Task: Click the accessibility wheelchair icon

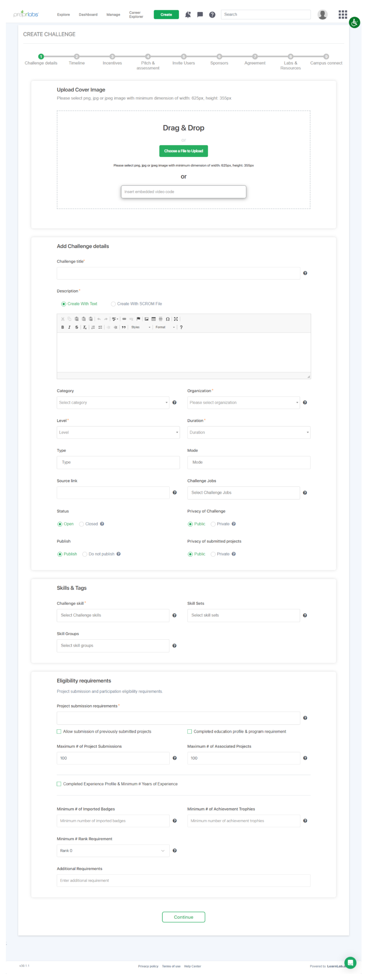Action: (354, 23)
